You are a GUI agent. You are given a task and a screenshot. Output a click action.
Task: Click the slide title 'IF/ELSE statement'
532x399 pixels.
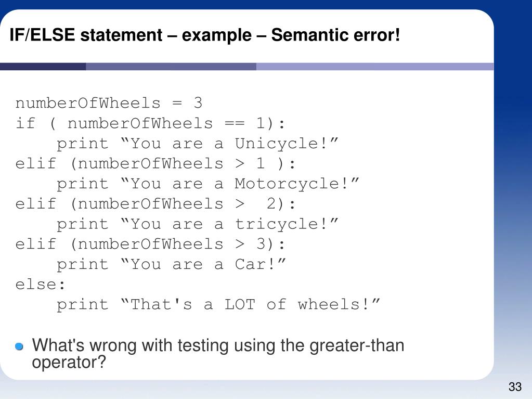click(x=86, y=35)
